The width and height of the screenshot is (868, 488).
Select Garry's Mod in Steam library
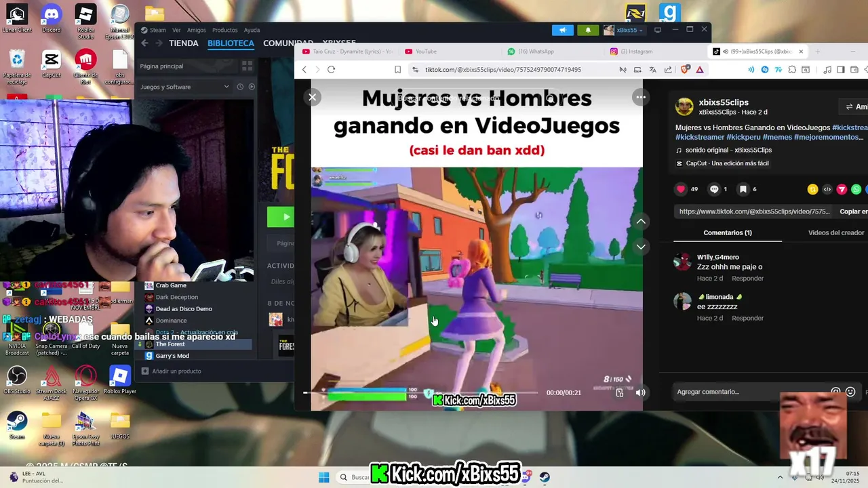click(x=172, y=356)
